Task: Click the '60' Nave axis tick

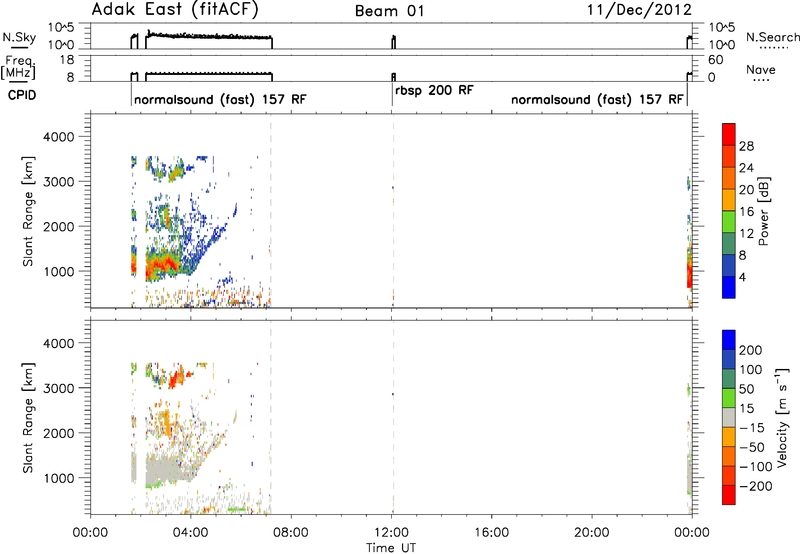Action: [715, 60]
